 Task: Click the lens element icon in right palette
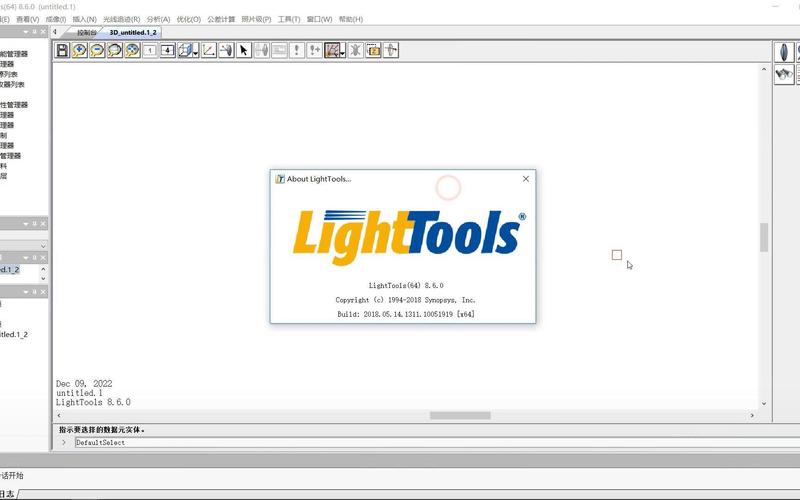click(x=784, y=52)
